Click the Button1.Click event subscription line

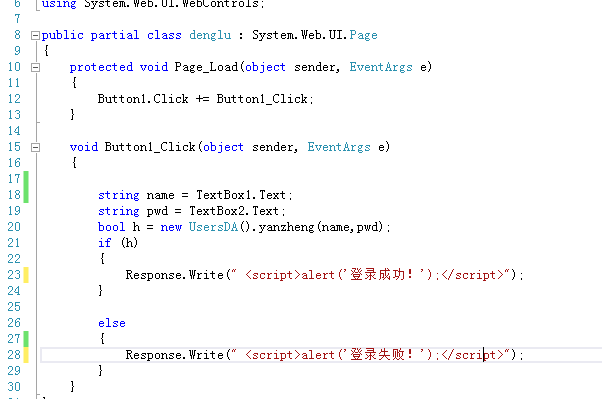(x=206, y=99)
